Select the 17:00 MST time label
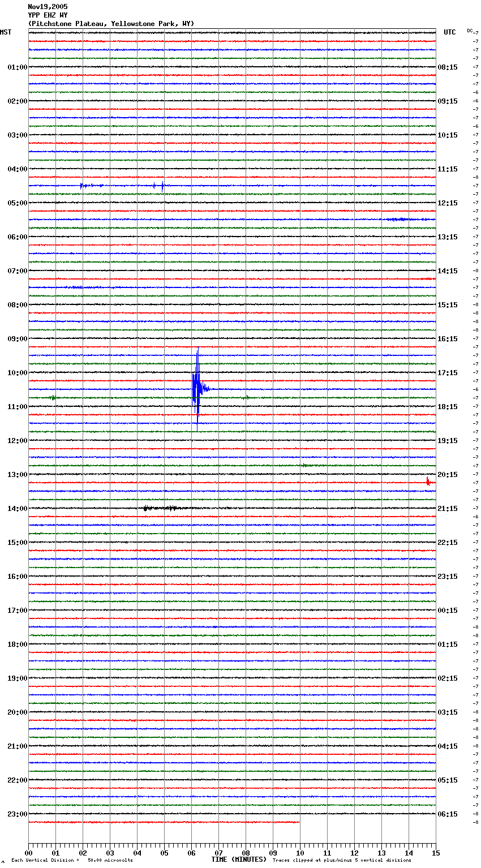The image size is (481, 868). (x=18, y=611)
